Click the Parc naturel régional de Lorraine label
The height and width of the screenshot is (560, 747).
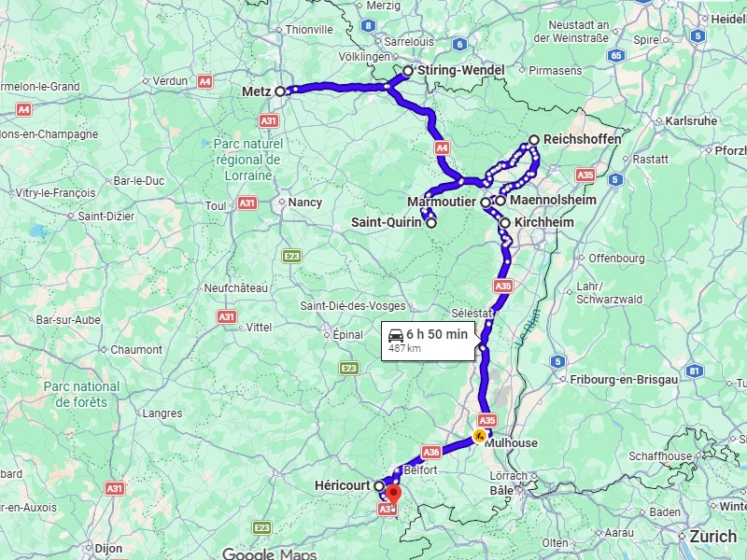coord(248,160)
